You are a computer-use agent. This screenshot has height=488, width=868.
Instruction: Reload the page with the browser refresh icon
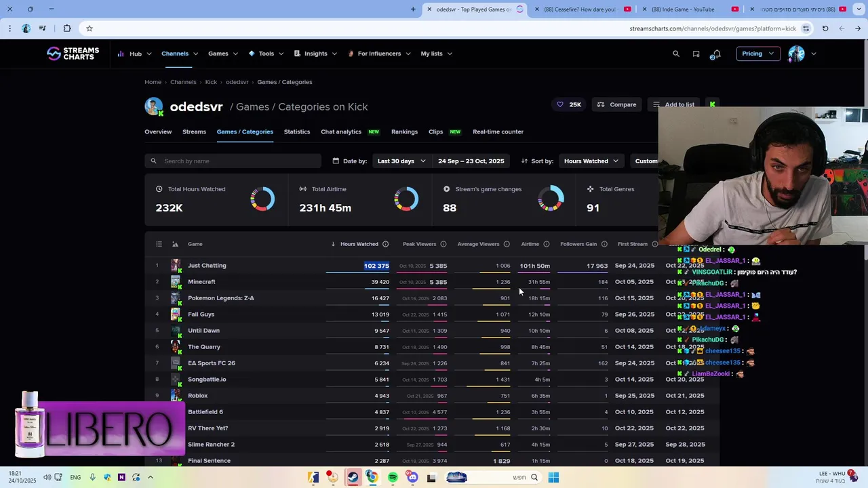click(x=825, y=28)
